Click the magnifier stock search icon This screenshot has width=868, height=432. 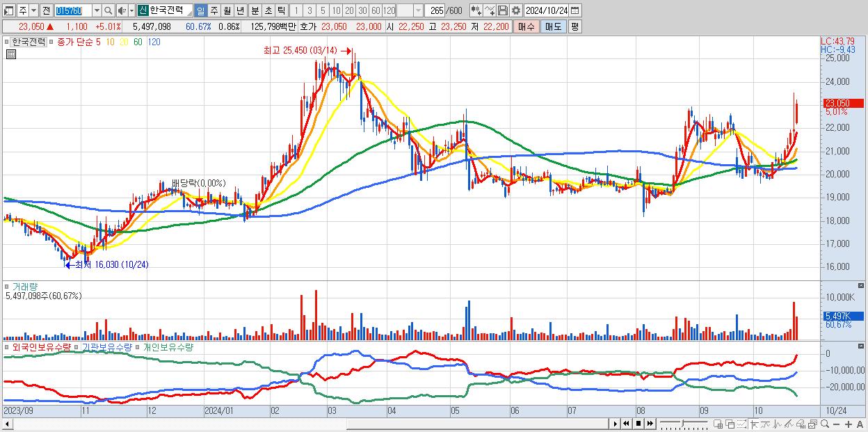(x=108, y=10)
